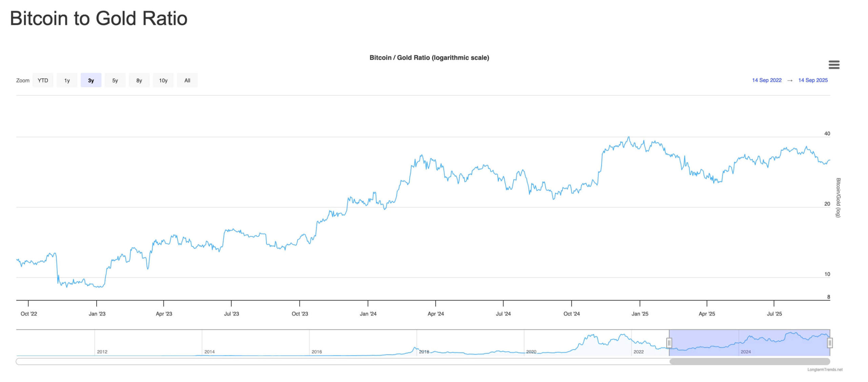Screen dimensions: 868x382
Task: Click the Oct '23 axis label
Action: 300,314
